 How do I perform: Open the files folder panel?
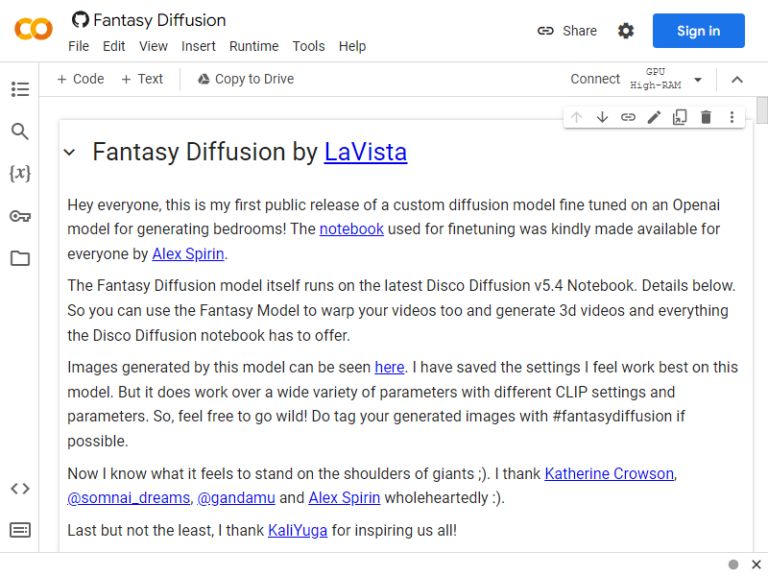(x=20, y=258)
